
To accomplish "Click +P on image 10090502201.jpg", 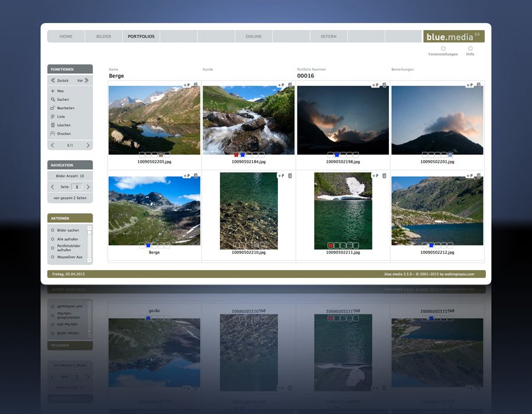I will click(x=469, y=85).
